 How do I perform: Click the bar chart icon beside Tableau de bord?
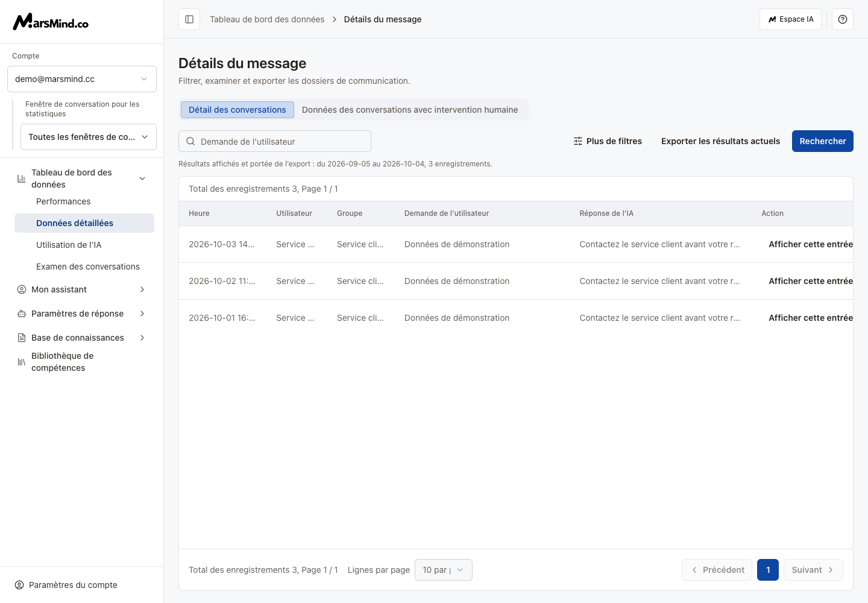pyautogui.click(x=22, y=178)
